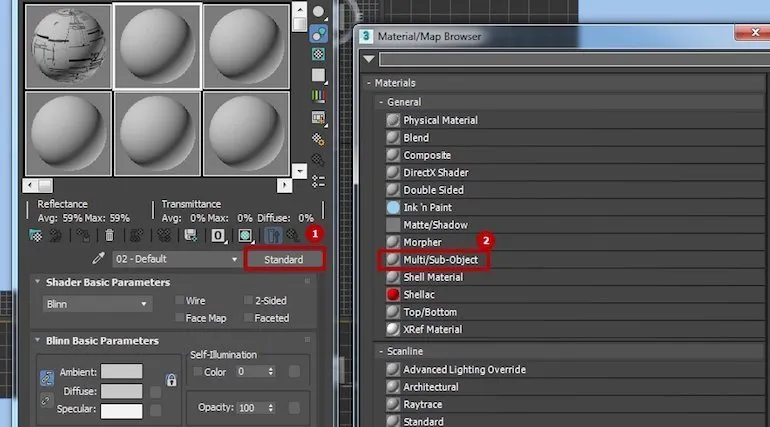Click the Video Color Check icon
This screenshot has height=427, width=770.
[x=319, y=96]
